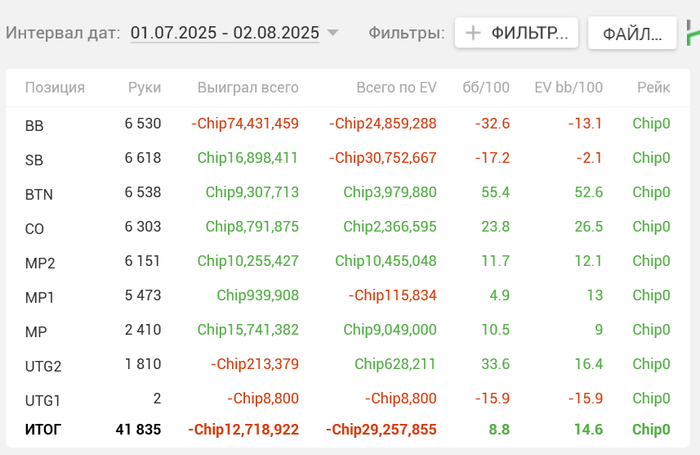Click the ФАЙЛ... button
This screenshot has height=455, width=700.
(632, 33)
